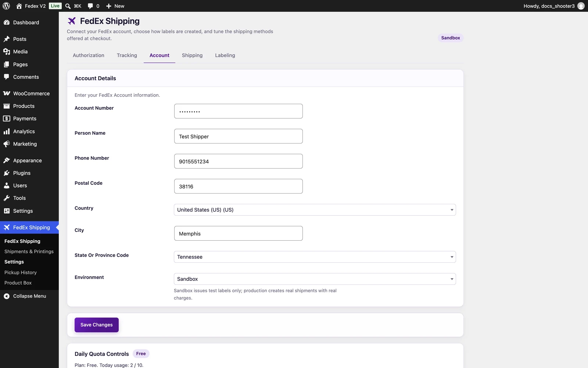This screenshot has width=588, height=368.
Task: Switch to the Authorization tab
Action: point(89,55)
